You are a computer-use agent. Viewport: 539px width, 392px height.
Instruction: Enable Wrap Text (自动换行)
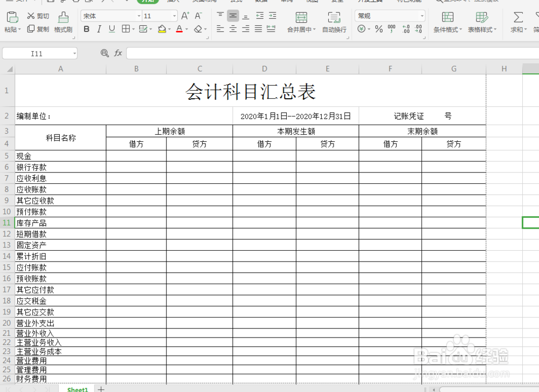click(x=334, y=24)
